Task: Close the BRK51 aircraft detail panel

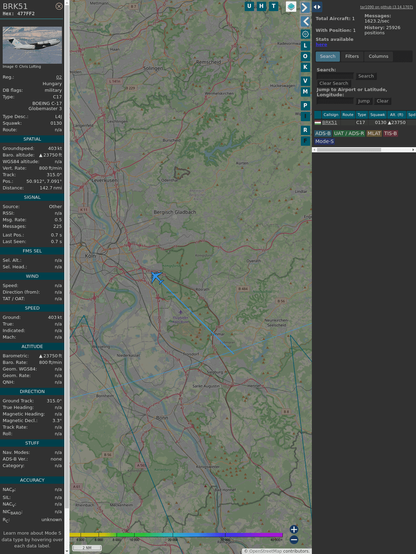Action: pyautogui.click(x=59, y=6)
